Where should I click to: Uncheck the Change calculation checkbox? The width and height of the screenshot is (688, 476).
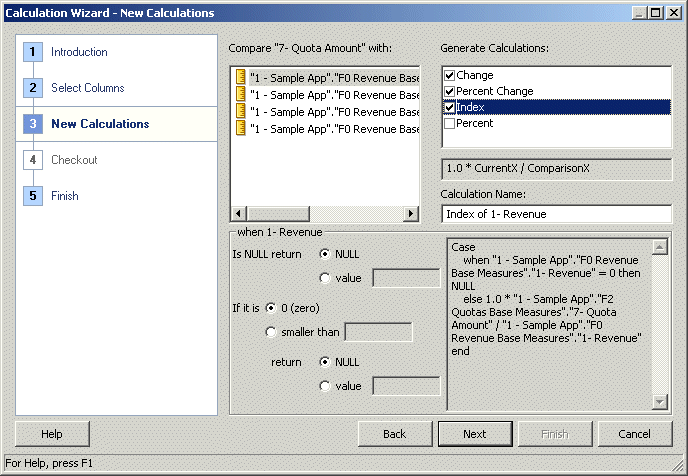[x=449, y=75]
